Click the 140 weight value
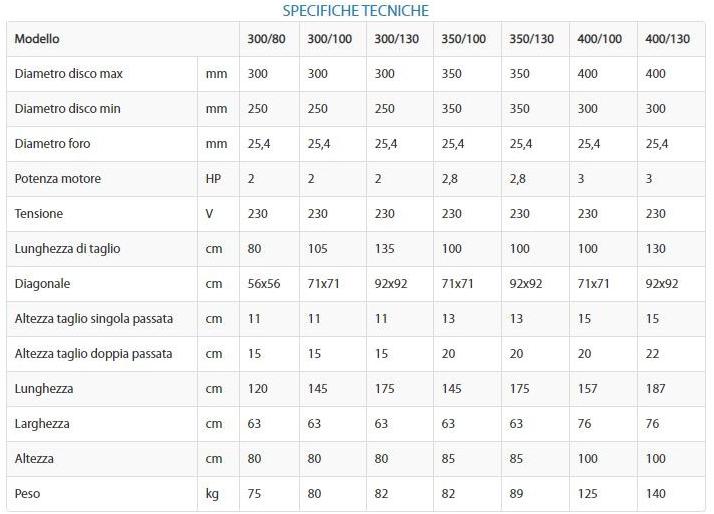 [656, 494]
